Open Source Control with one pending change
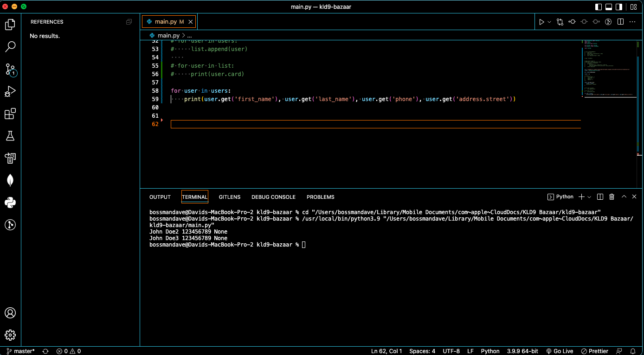 click(10, 70)
